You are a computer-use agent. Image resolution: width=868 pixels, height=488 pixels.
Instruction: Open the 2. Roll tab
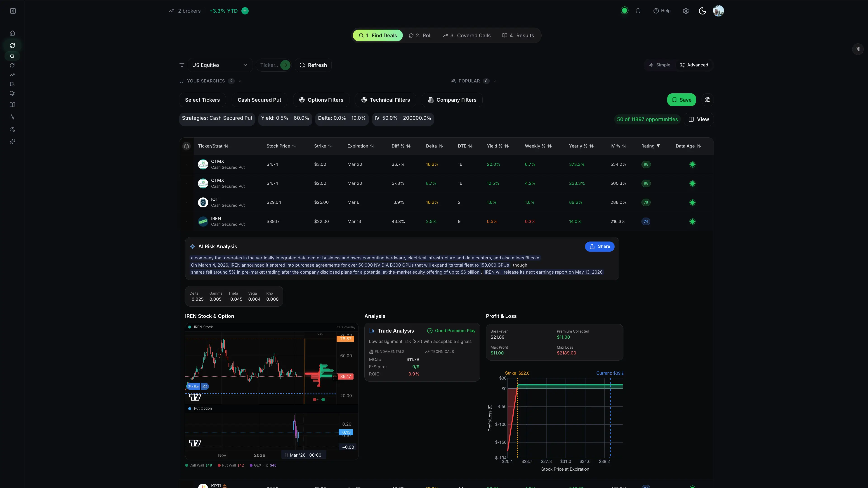click(x=420, y=35)
